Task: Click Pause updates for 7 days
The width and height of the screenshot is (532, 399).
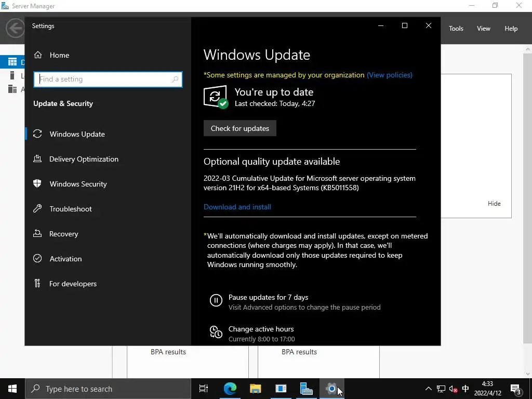Action: tap(269, 297)
